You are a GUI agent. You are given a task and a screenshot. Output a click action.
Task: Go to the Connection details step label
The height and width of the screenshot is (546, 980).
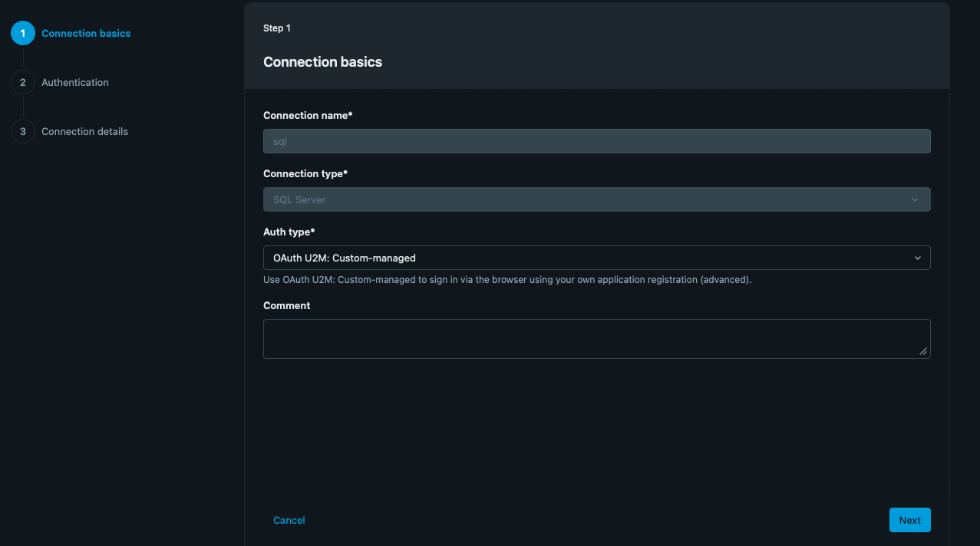pos(84,131)
